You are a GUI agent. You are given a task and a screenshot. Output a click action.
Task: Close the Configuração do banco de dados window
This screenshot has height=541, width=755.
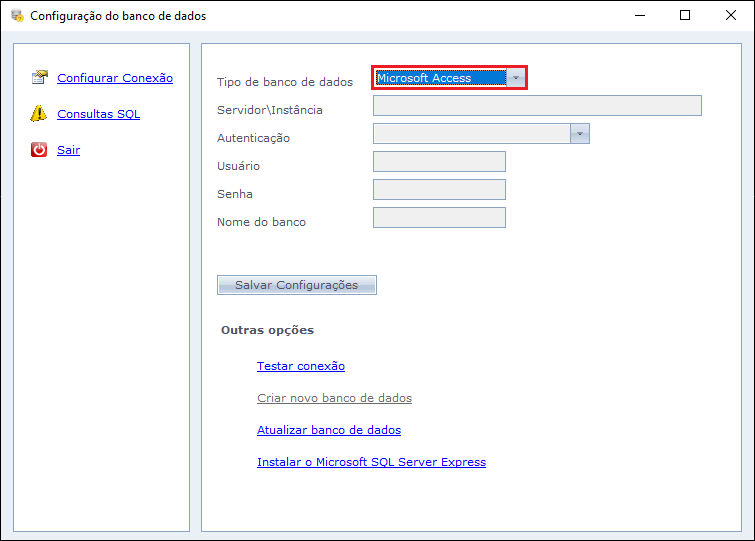click(731, 16)
